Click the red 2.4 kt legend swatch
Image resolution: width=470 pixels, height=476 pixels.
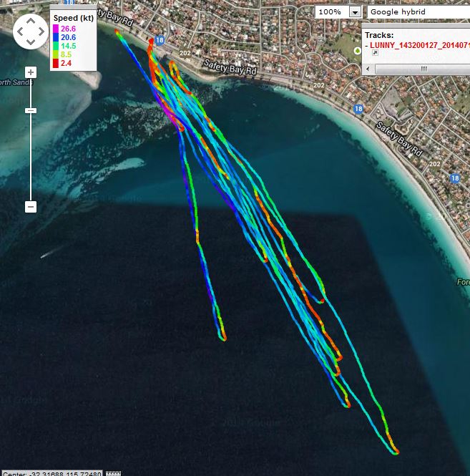coord(56,63)
